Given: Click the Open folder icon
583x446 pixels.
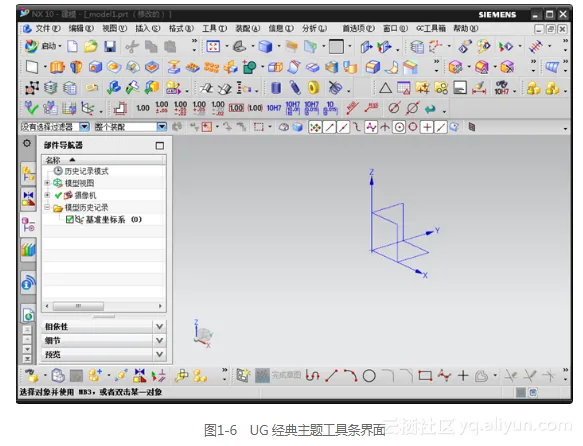Looking at the screenshot, I should [x=91, y=46].
